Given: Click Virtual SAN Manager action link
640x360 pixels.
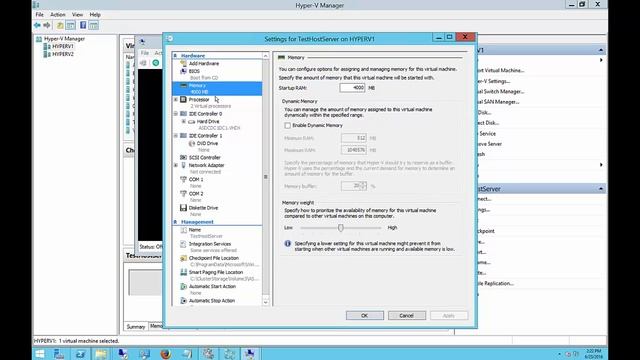Looking at the screenshot, I should (498, 102).
